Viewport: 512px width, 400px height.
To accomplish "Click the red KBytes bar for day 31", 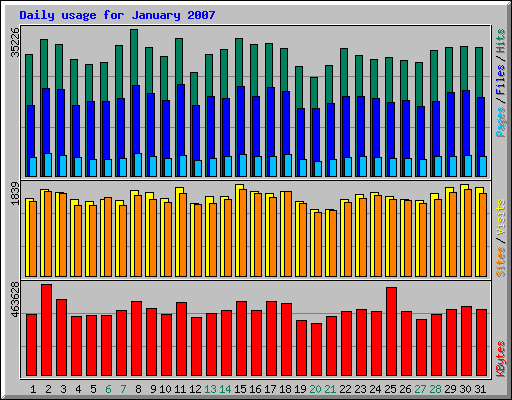I will [x=481, y=343].
